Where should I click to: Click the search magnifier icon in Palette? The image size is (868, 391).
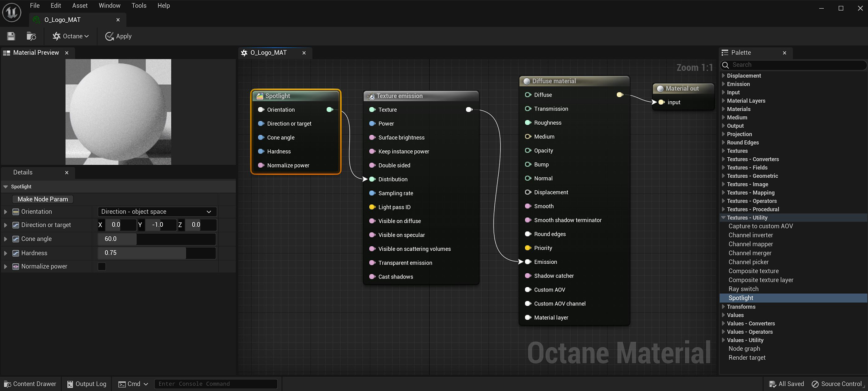[x=725, y=65]
